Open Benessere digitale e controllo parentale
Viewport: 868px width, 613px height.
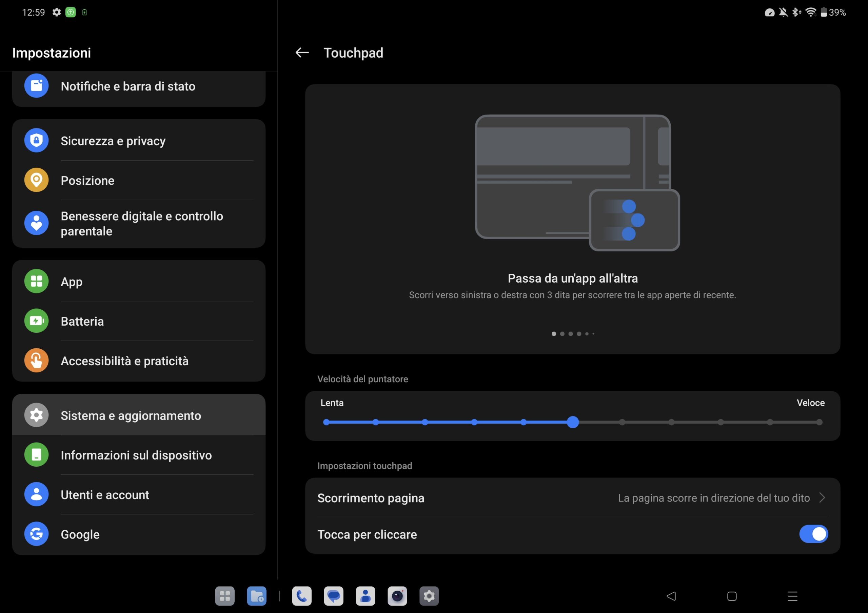142,223
